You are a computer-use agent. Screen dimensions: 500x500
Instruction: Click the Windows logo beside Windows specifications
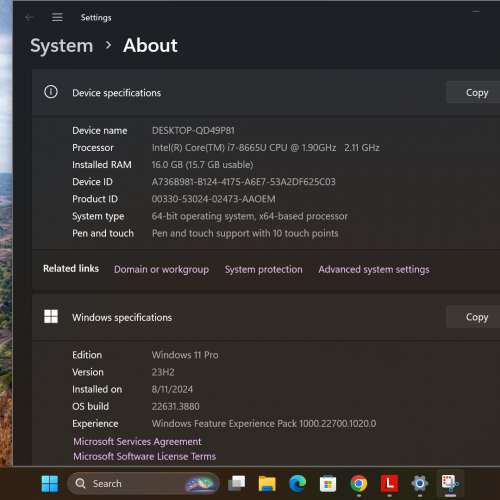click(51, 316)
